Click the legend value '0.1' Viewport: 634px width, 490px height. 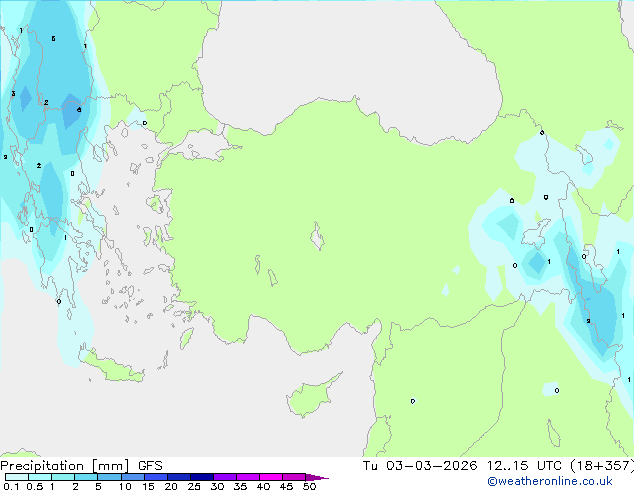click(x=11, y=486)
